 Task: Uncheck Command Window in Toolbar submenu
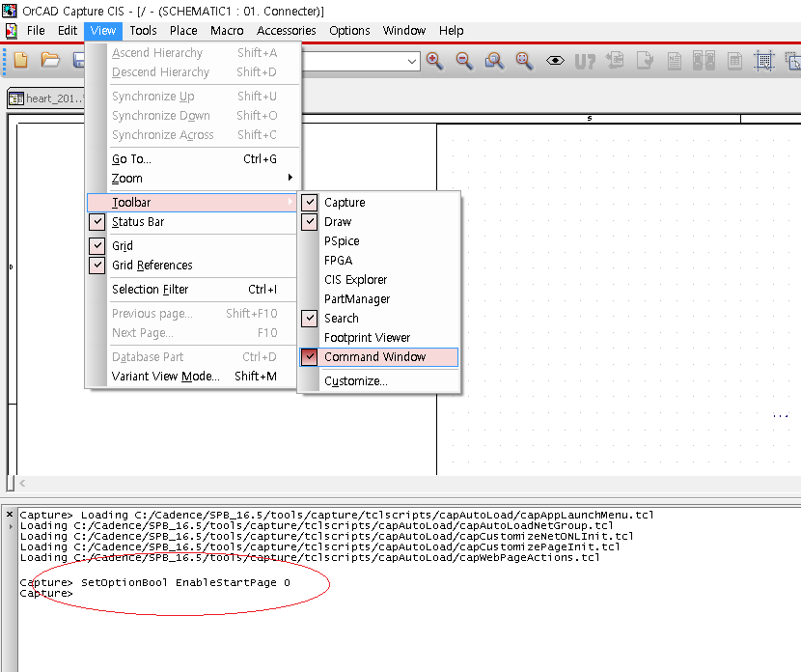click(378, 356)
